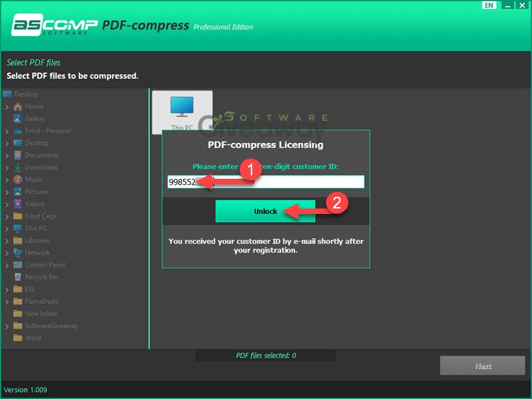Select the This PC thumbnail tile
The height and width of the screenshot is (399, 532).
point(182,113)
